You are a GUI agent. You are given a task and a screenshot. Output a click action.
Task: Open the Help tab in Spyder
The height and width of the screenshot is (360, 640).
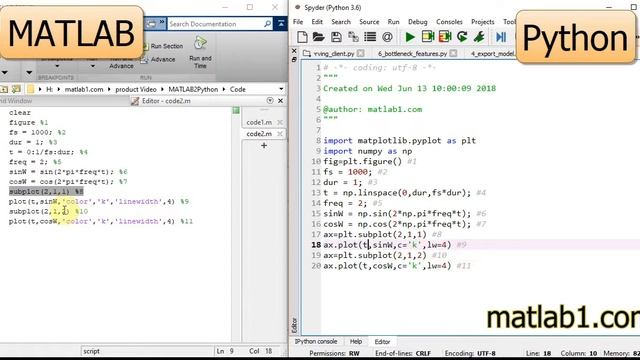click(356, 341)
